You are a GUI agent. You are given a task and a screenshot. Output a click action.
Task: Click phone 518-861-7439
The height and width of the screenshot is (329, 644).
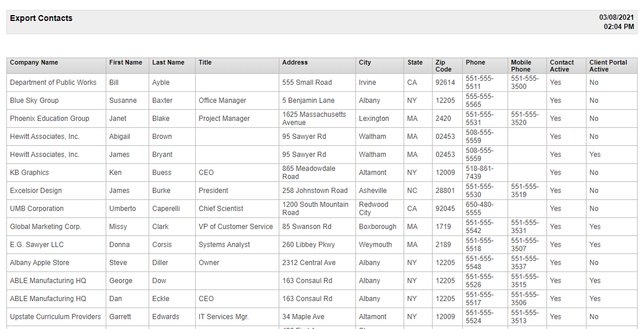(x=480, y=173)
